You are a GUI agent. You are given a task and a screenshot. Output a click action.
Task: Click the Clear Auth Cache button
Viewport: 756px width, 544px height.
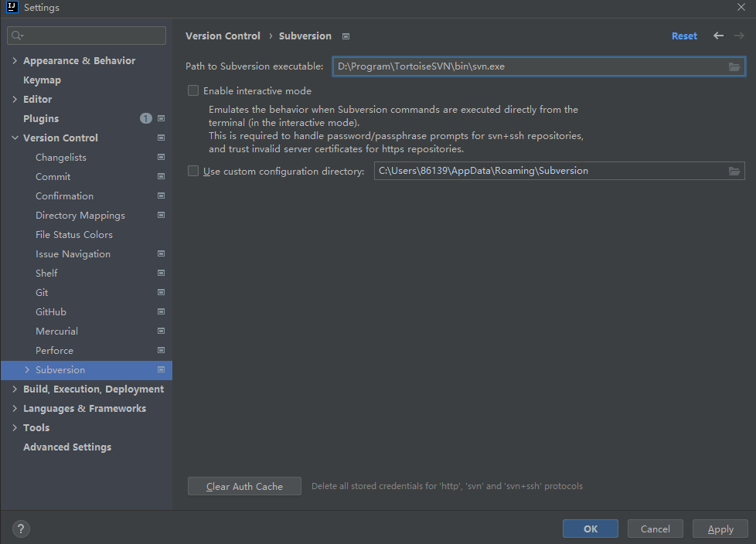244,486
